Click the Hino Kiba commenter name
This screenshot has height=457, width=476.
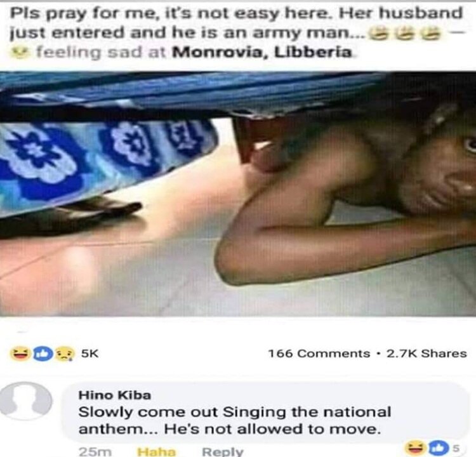click(115, 395)
